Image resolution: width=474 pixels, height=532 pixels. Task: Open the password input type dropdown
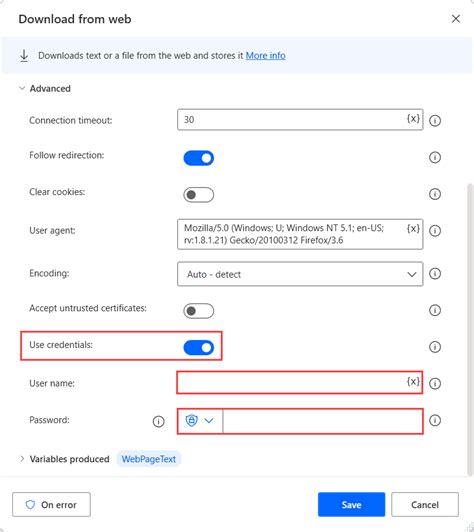tap(200, 421)
